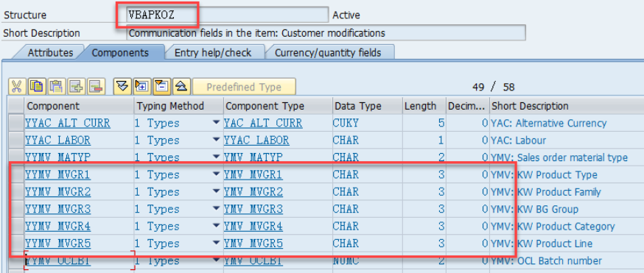This screenshot has width=644, height=273.
Task: Click length value 5 in the YYAC_ALT_CURR row
Action: (x=441, y=123)
